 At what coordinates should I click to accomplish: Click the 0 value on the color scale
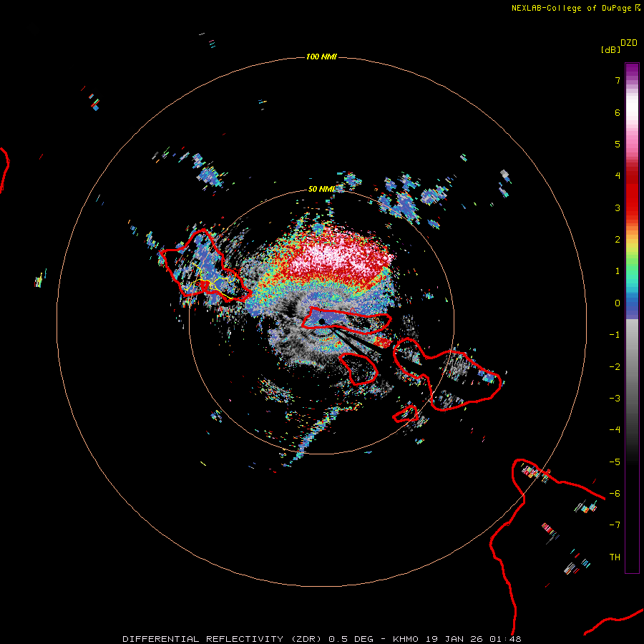coord(618,303)
